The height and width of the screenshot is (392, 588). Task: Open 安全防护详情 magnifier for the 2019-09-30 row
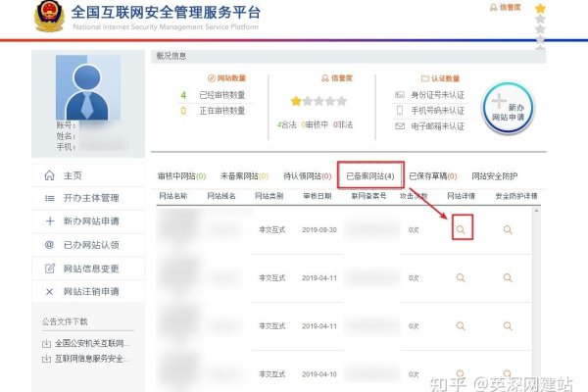pyautogui.click(x=508, y=229)
